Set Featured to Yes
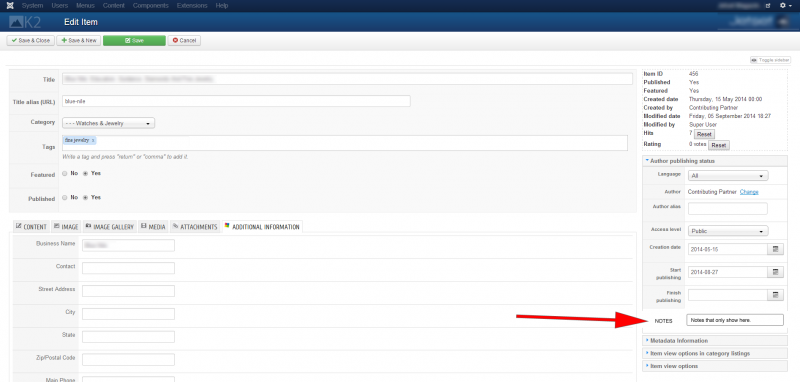The height and width of the screenshot is (382, 800). (x=85, y=173)
